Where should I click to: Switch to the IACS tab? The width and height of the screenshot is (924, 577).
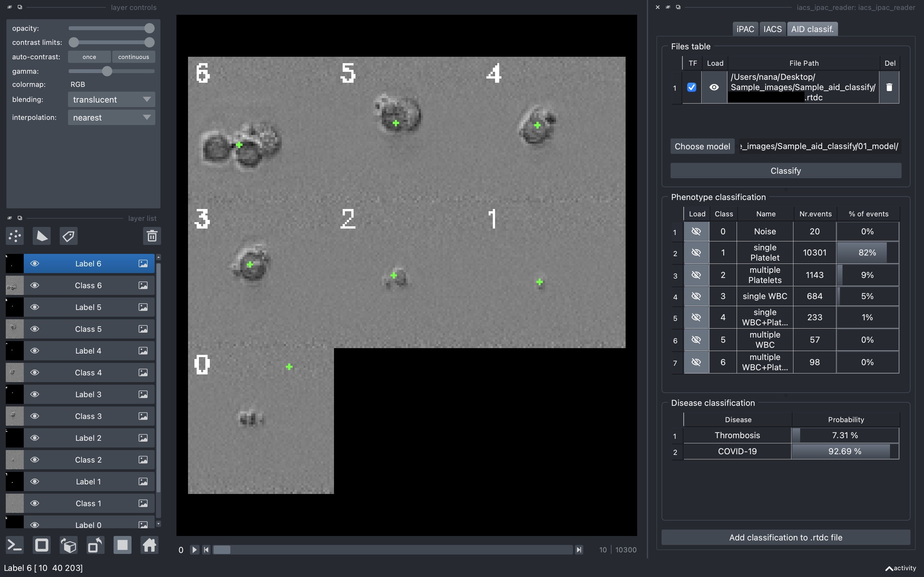tap(773, 29)
